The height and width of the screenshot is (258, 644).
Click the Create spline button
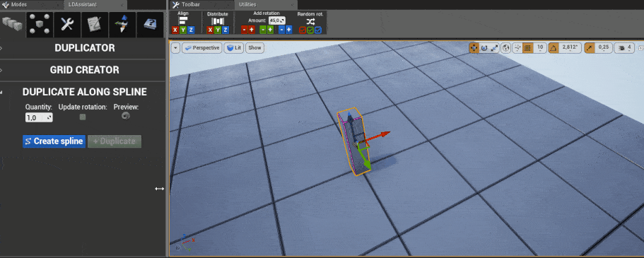(54, 141)
